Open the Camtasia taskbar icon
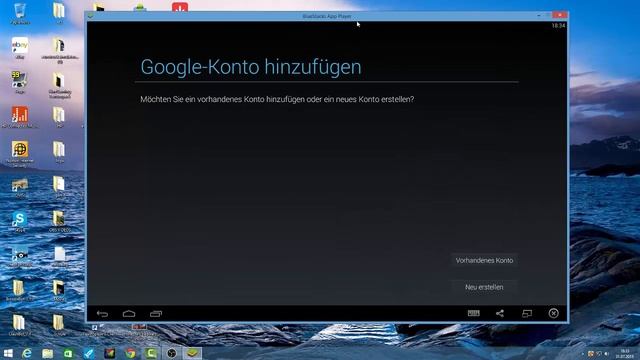This screenshot has width=640, height=360. (151, 353)
